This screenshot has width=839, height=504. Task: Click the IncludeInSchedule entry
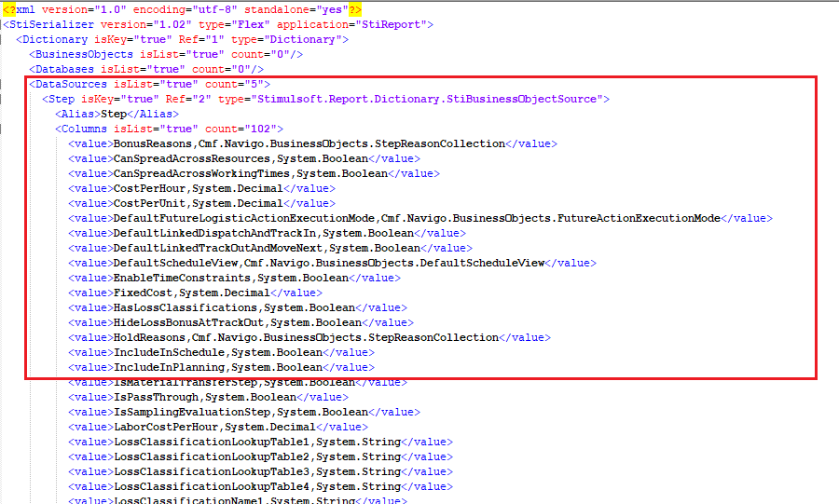[x=222, y=354]
